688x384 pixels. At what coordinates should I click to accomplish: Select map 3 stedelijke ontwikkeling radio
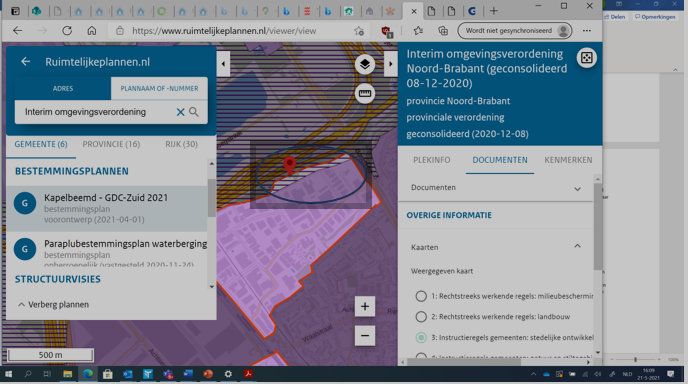pos(421,337)
